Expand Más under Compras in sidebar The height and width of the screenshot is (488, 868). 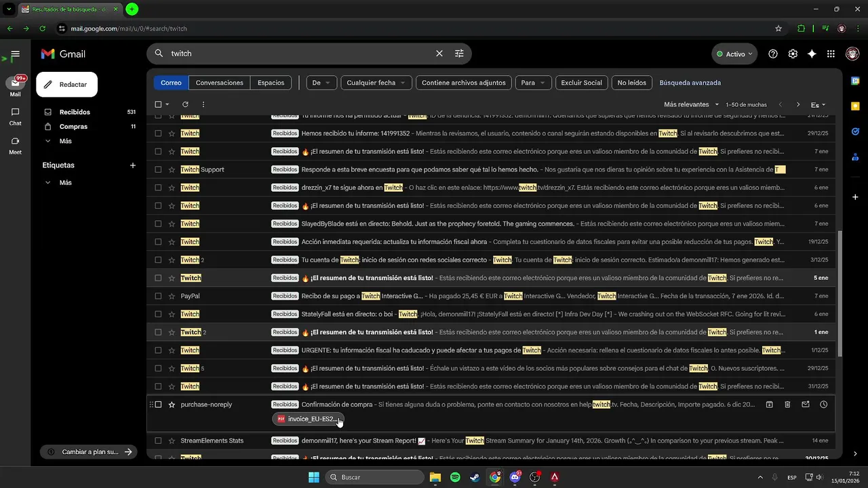pyautogui.click(x=65, y=141)
